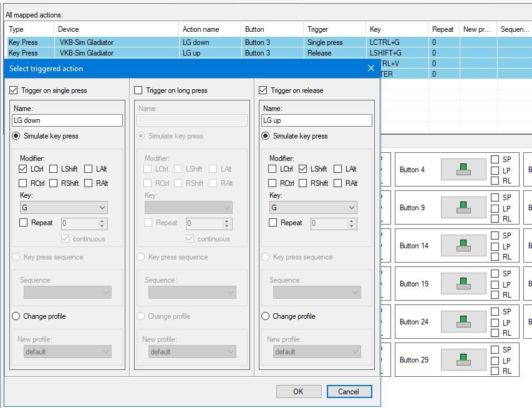Click the Button 14 joystick icon
The width and height of the screenshot is (532, 408).
pos(463,245)
